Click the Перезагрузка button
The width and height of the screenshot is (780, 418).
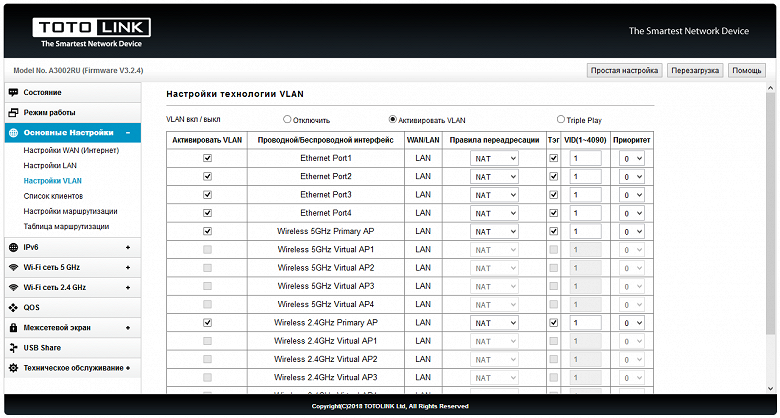click(x=695, y=71)
